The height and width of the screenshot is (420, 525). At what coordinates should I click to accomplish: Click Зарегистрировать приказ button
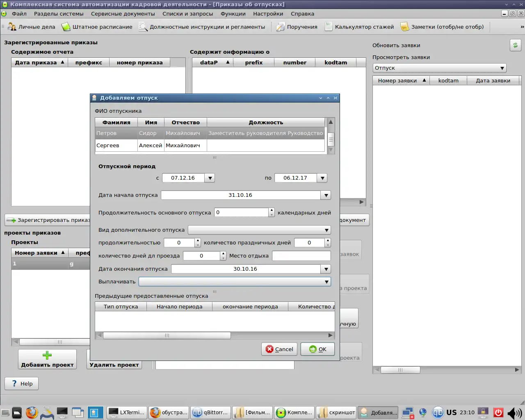tap(48, 220)
